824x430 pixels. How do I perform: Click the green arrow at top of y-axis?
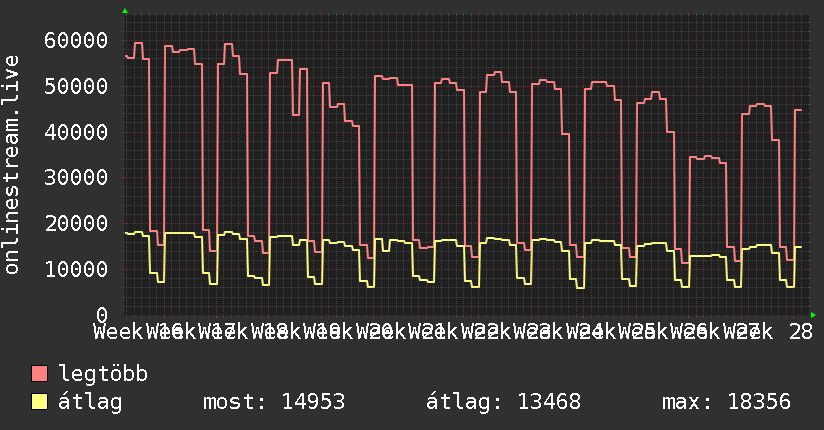125,11
